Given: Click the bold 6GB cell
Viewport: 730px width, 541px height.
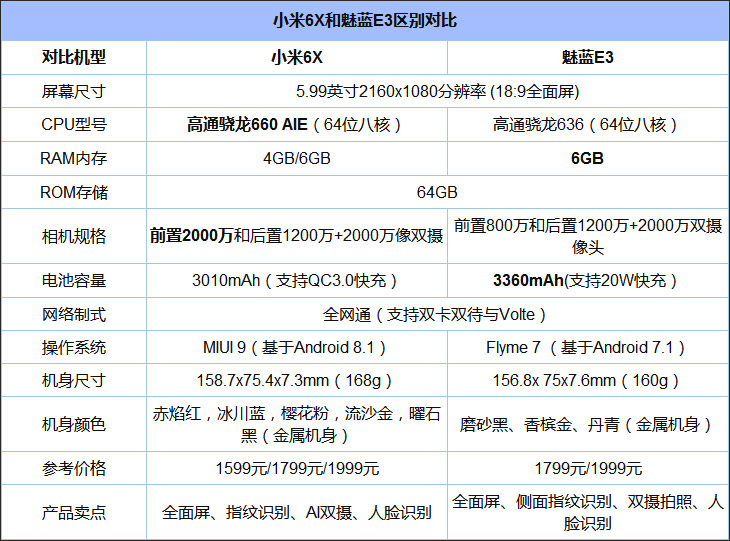Looking at the screenshot, I should pyautogui.click(x=588, y=158).
